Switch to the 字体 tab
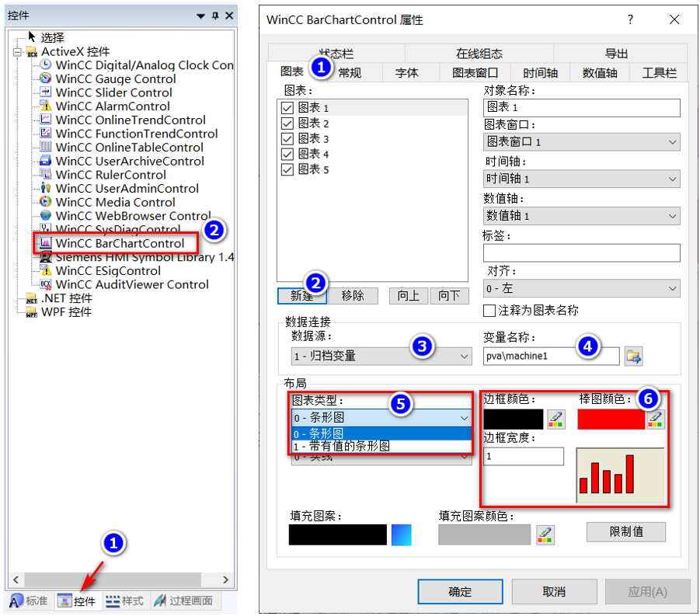The width and height of the screenshot is (700, 616). tap(406, 73)
